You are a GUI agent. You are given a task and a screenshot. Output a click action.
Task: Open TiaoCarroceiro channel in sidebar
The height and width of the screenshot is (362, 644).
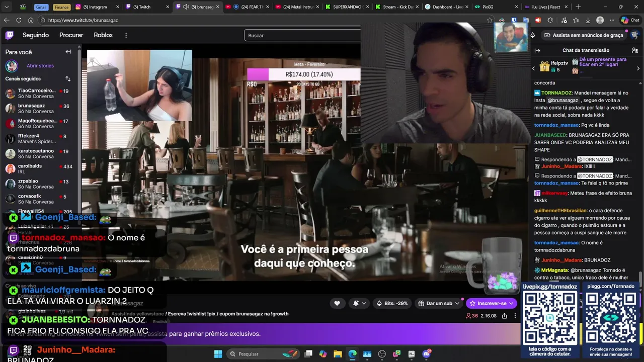(39, 94)
